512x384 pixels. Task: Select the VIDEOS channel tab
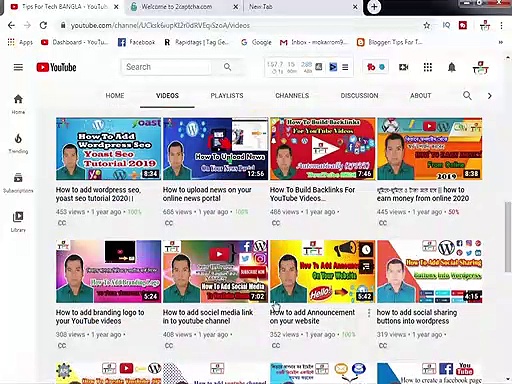(x=167, y=96)
